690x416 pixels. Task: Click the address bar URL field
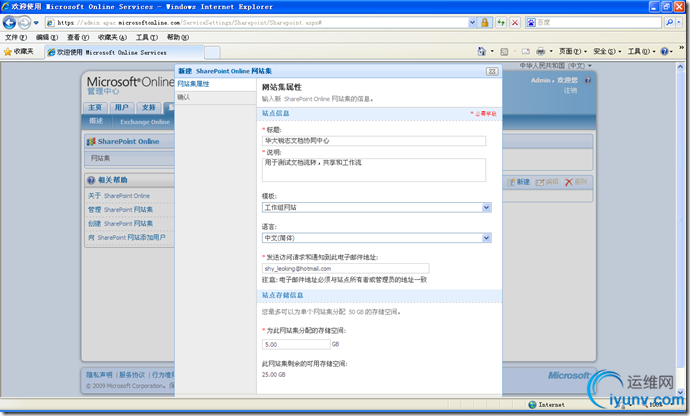tap(257, 22)
